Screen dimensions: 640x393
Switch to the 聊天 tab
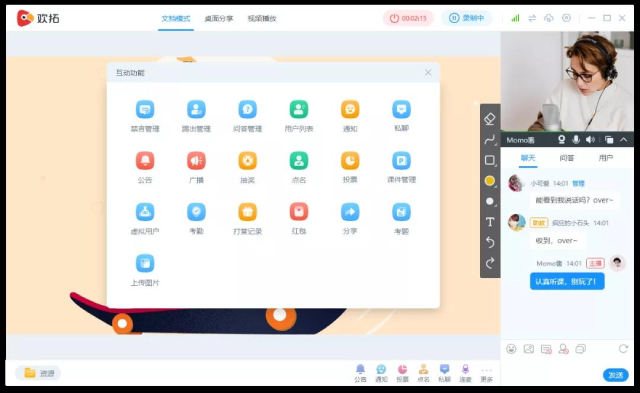coord(528,158)
